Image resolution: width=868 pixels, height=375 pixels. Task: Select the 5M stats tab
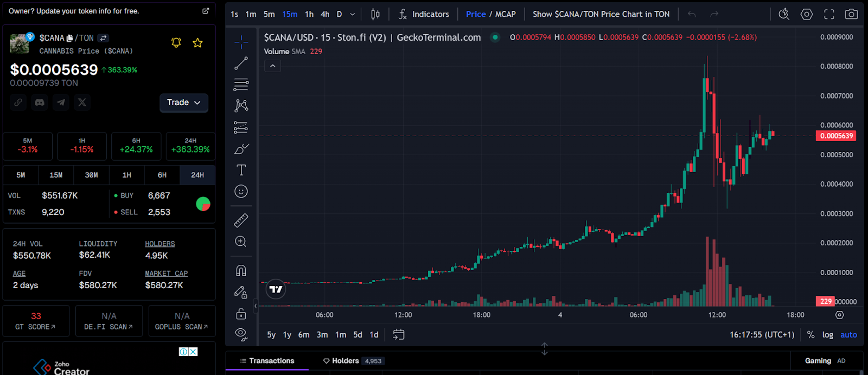(x=21, y=175)
